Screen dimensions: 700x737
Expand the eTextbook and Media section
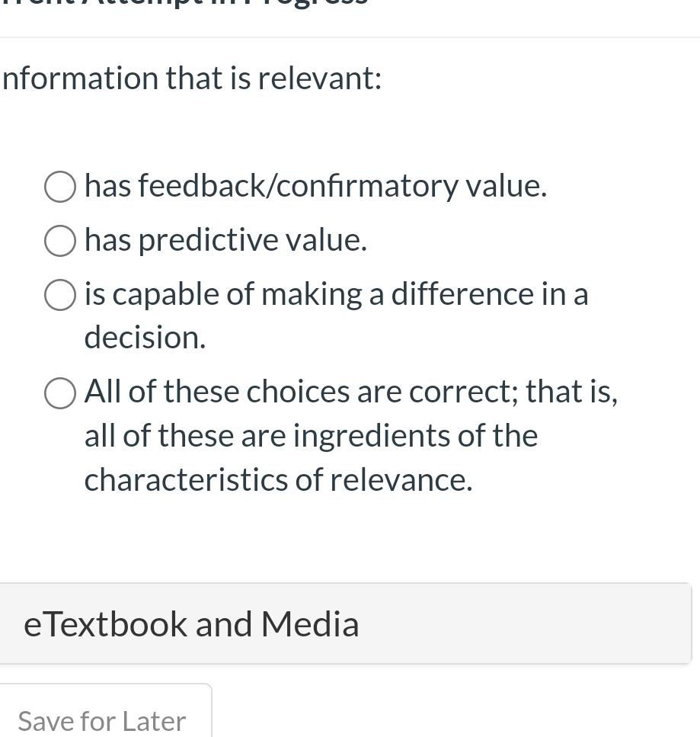[191, 623]
